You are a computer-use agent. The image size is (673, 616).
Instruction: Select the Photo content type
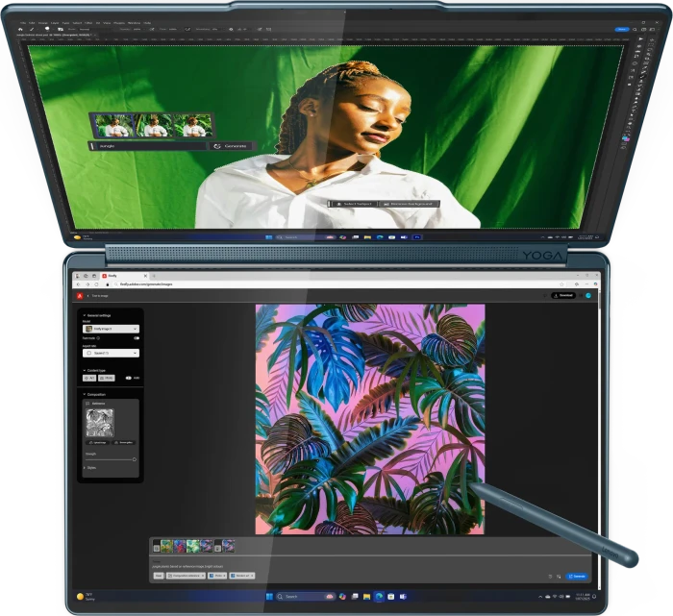107,378
